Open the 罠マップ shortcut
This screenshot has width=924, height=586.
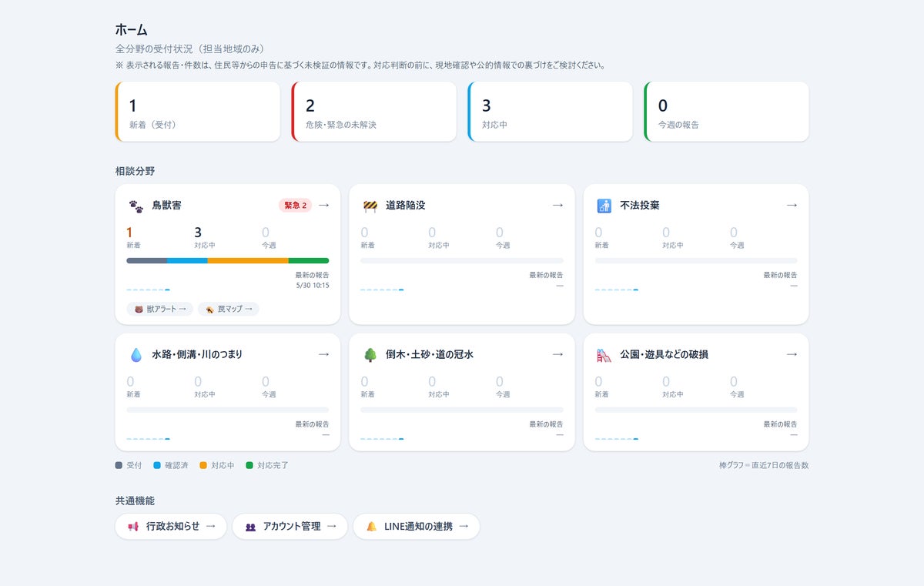coord(229,309)
